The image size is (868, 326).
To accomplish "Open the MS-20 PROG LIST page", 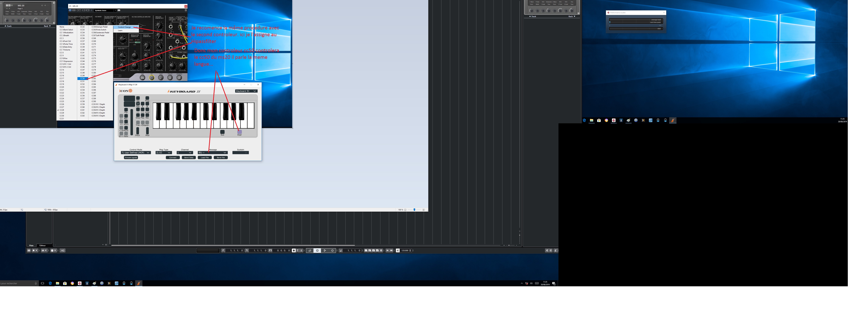I will click(x=170, y=78).
